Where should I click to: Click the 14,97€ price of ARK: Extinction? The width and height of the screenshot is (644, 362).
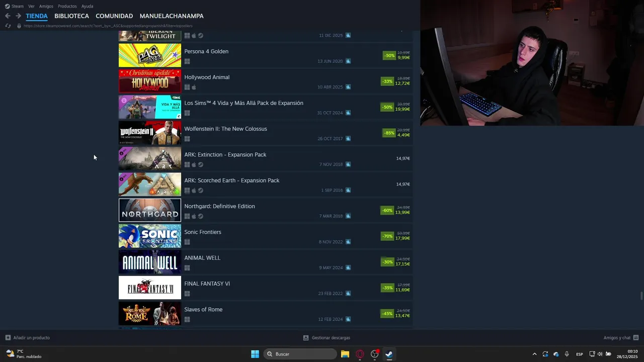coord(403,158)
